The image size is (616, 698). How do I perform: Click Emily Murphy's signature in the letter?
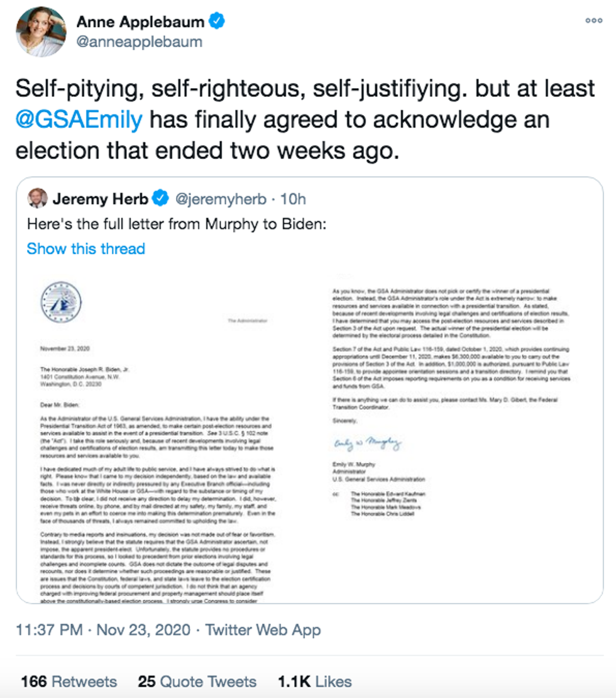[367, 444]
